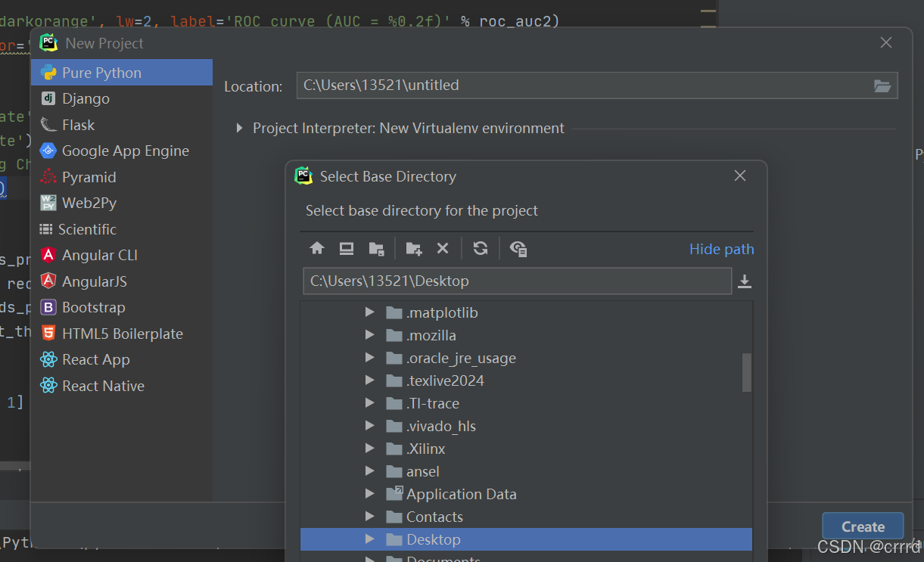Image resolution: width=924 pixels, height=562 pixels.
Task: Expand the .vivado_hls folder
Action: click(x=370, y=426)
